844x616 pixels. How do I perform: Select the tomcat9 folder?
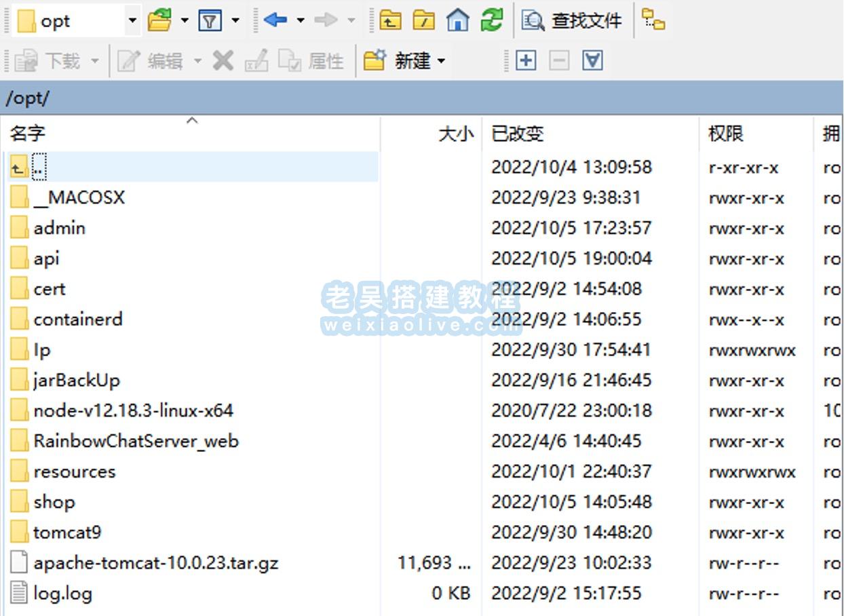tap(67, 533)
